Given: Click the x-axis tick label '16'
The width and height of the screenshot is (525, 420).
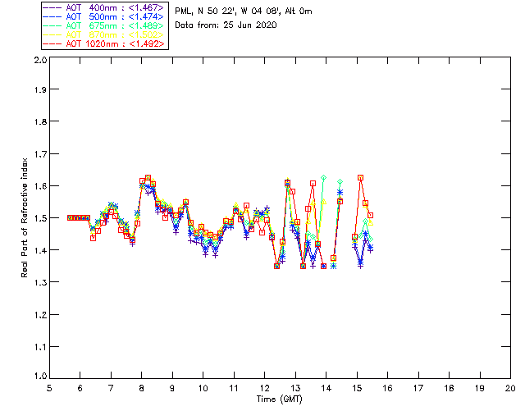Looking at the screenshot, I should [x=387, y=388].
